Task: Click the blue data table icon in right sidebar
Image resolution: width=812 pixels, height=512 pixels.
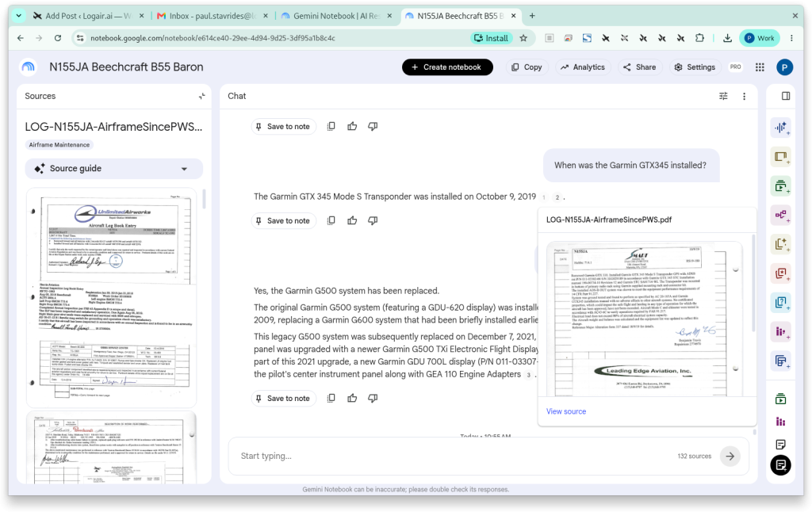Action: [x=781, y=361]
